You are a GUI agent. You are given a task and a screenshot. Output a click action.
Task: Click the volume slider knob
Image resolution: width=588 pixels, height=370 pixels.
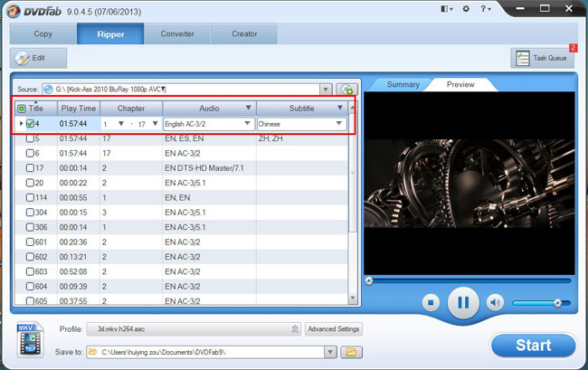point(557,302)
